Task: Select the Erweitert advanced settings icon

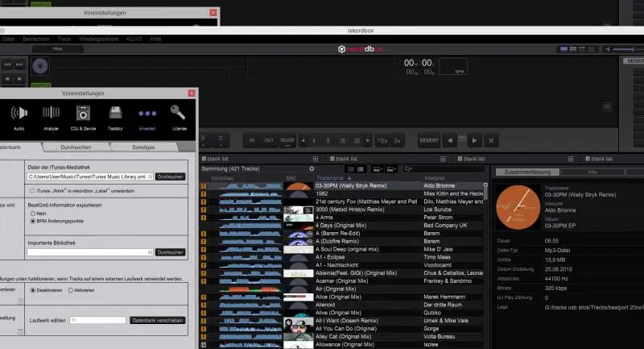Action: coord(147,117)
